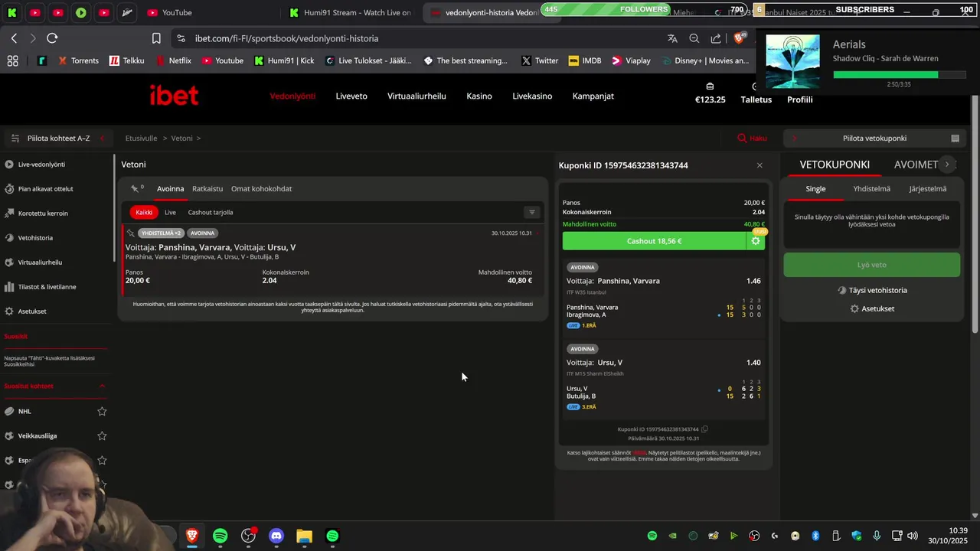Viewport: 980px width, 551px height.
Task: Open Kasino section
Action: (x=479, y=96)
